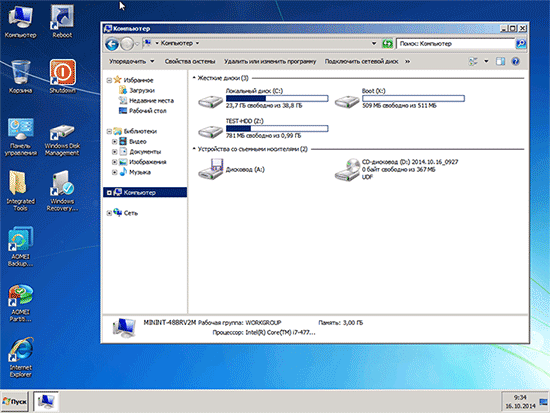Collapse Устройства со съемными носителями group

point(194,149)
